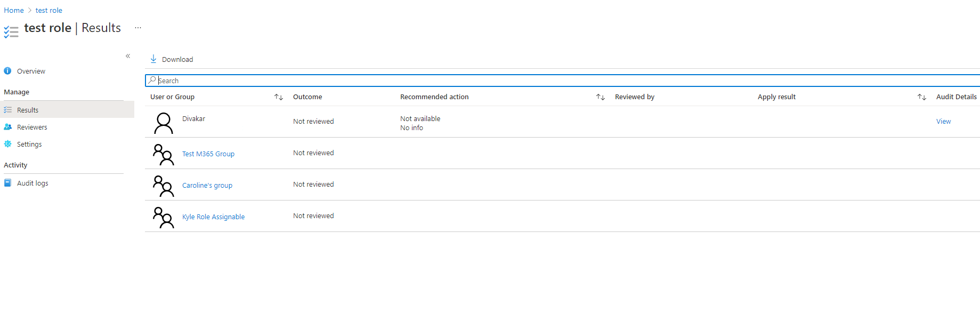Select the Results menu item
980x336 pixels.
28,110
